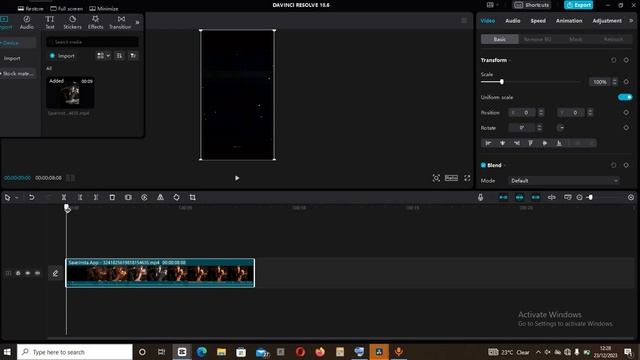Open the Blend Mode dropdown

[x=563, y=180]
